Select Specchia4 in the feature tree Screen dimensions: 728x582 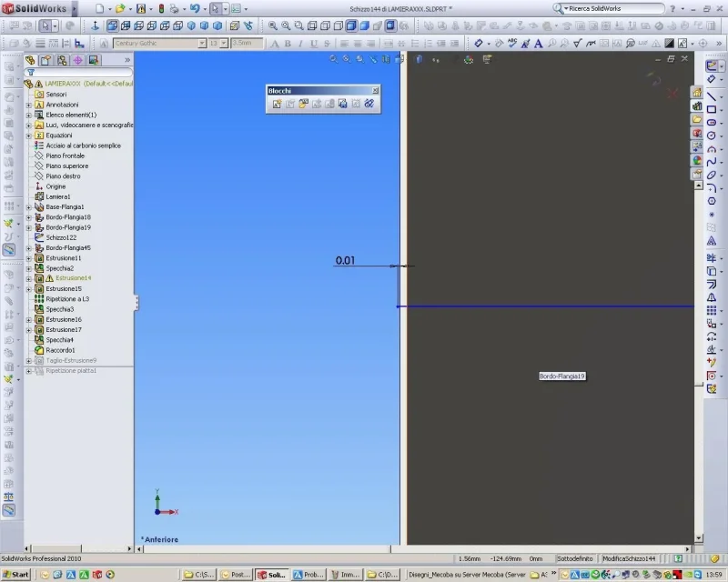[x=59, y=340]
